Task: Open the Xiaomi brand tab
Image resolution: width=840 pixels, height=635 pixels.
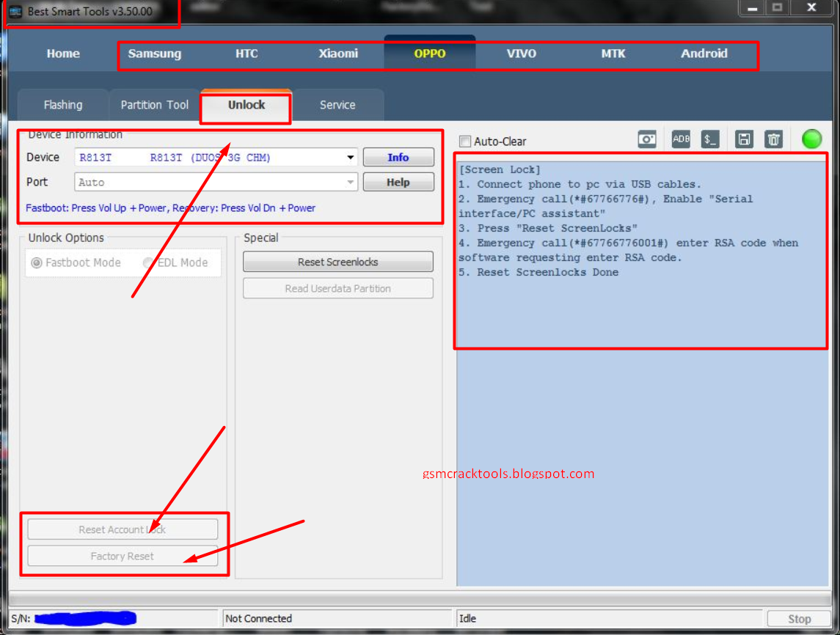Action: pyautogui.click(x=338, y=54)
